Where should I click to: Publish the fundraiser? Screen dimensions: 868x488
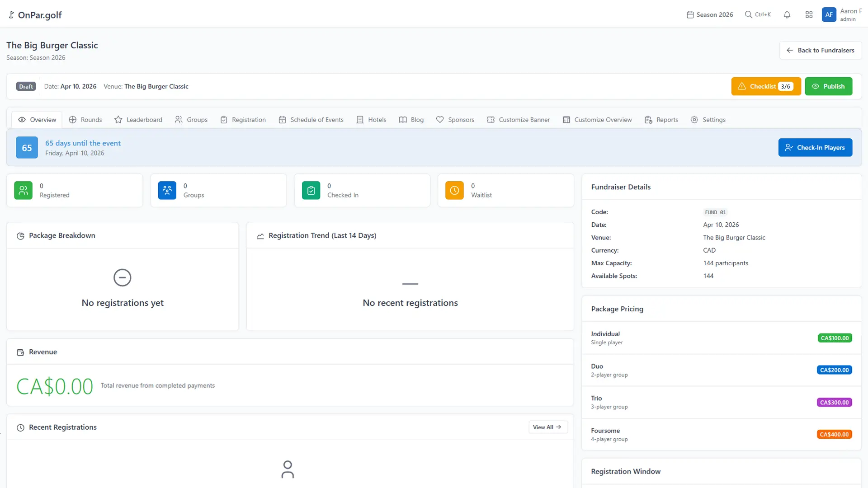coord(829,86)
